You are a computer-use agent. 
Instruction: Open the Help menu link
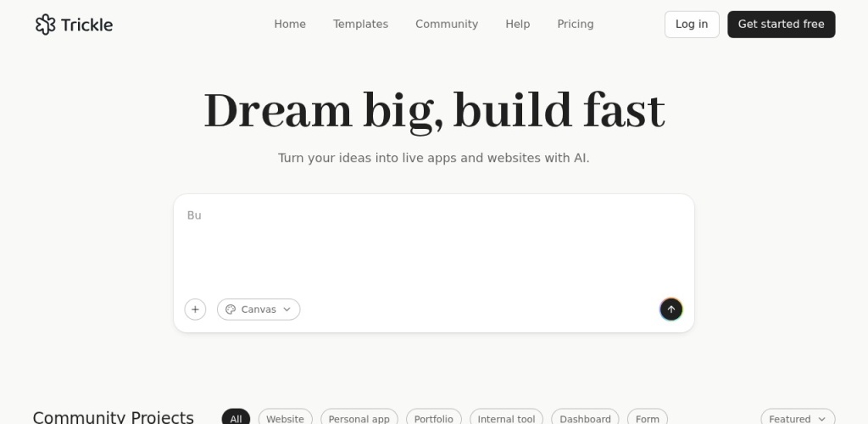(517, 24)
